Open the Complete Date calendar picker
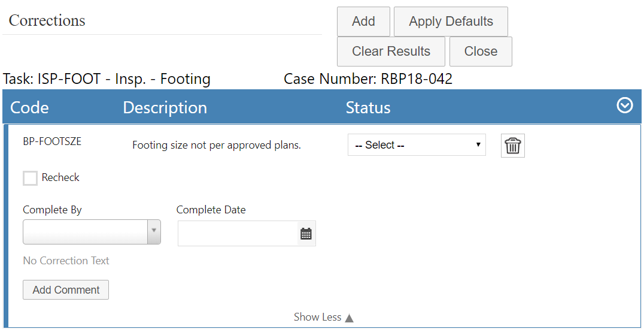Screen dimensions: 644x329 click(x=306, y=234)
